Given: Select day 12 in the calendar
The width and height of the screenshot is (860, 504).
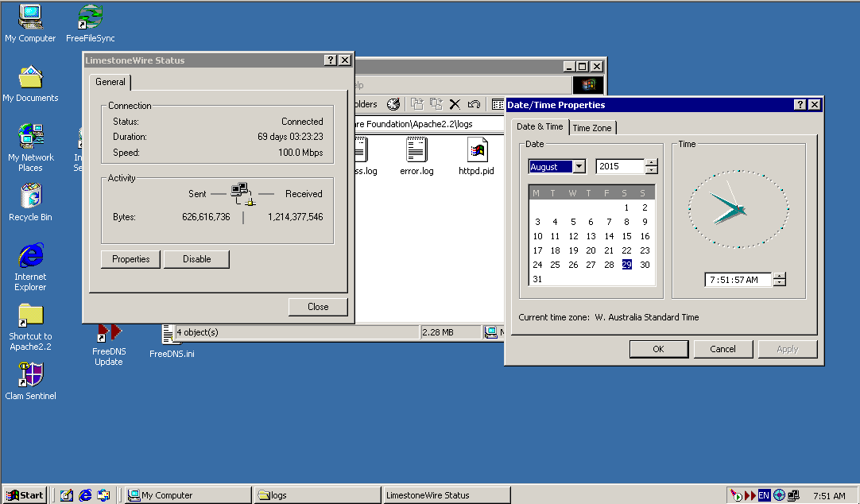Looking at the screenshot, I should pyautogui.click(x=573, y=236).
